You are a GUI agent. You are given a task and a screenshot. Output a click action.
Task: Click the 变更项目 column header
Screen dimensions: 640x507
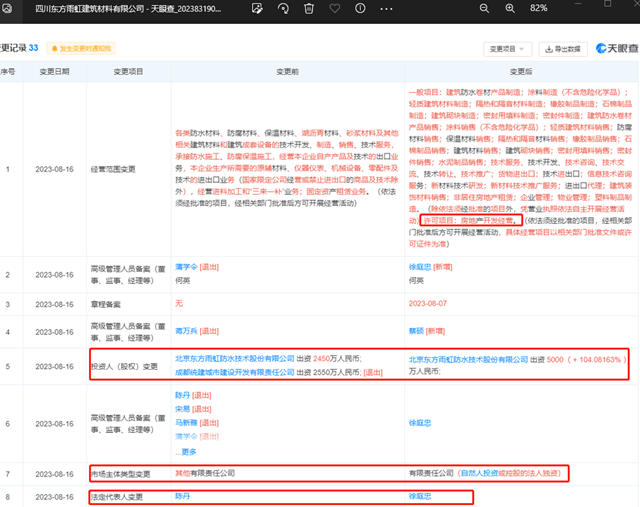tap(128, 71)
